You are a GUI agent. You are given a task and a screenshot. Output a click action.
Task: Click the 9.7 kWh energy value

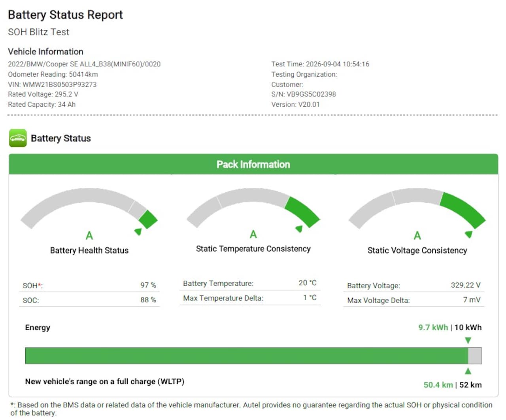[x=433, y=328]
